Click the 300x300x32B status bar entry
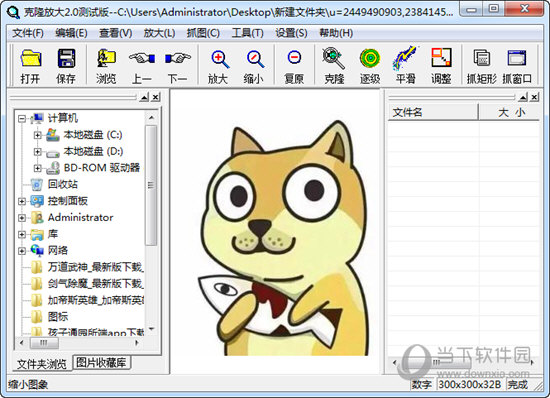Viewport: 550px width, 398px height. 469,385
